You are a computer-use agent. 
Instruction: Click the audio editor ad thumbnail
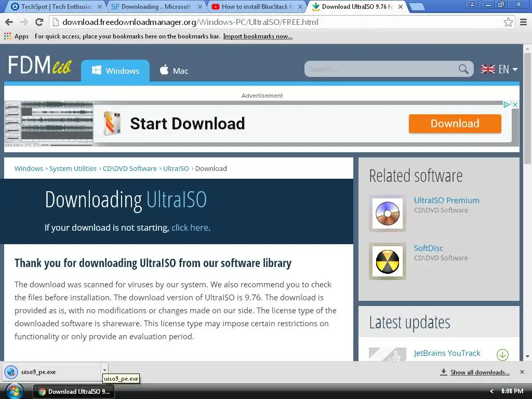pyautogui.click(x=49, y=124)
